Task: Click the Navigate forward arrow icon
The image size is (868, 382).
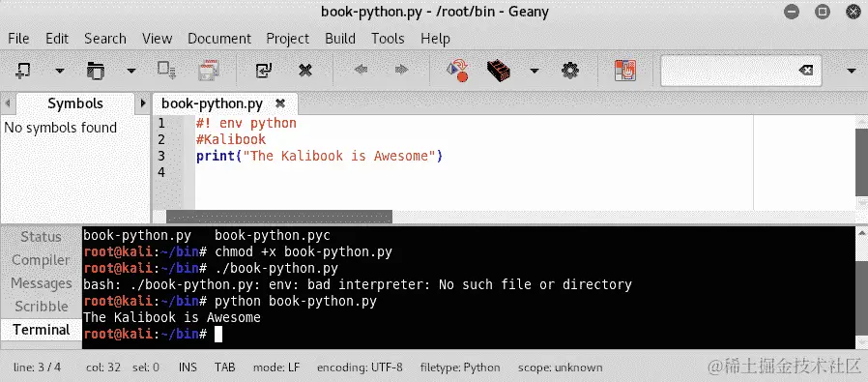Action: (401, 70)
